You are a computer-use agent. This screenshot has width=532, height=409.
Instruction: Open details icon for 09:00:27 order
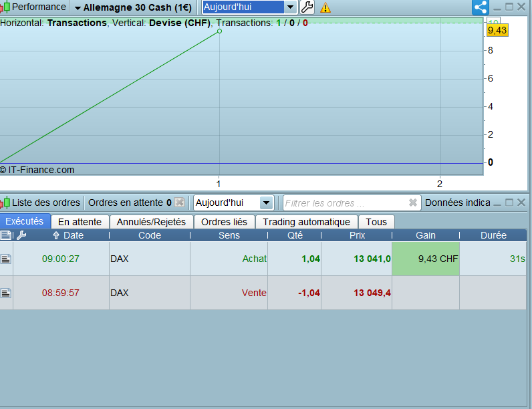tap(6, 259)
